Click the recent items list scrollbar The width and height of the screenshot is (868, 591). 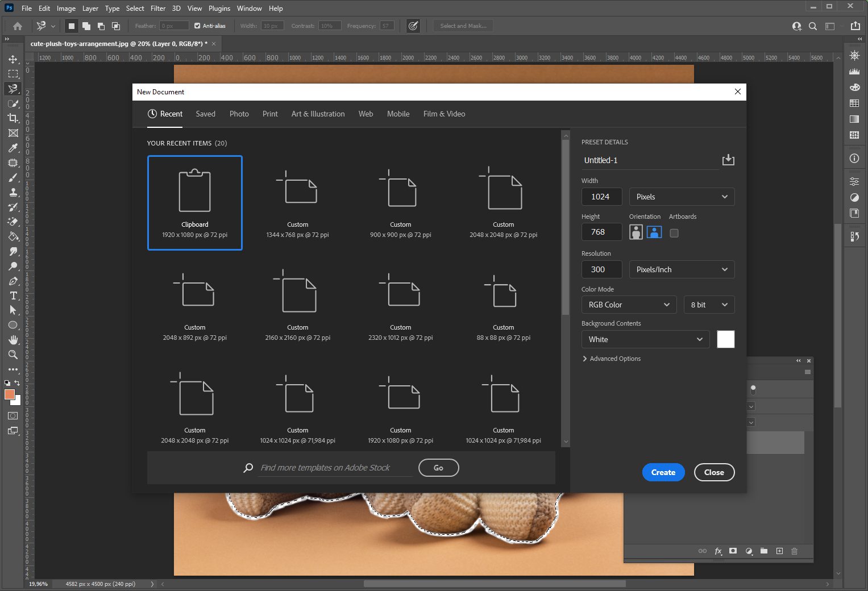566,227
